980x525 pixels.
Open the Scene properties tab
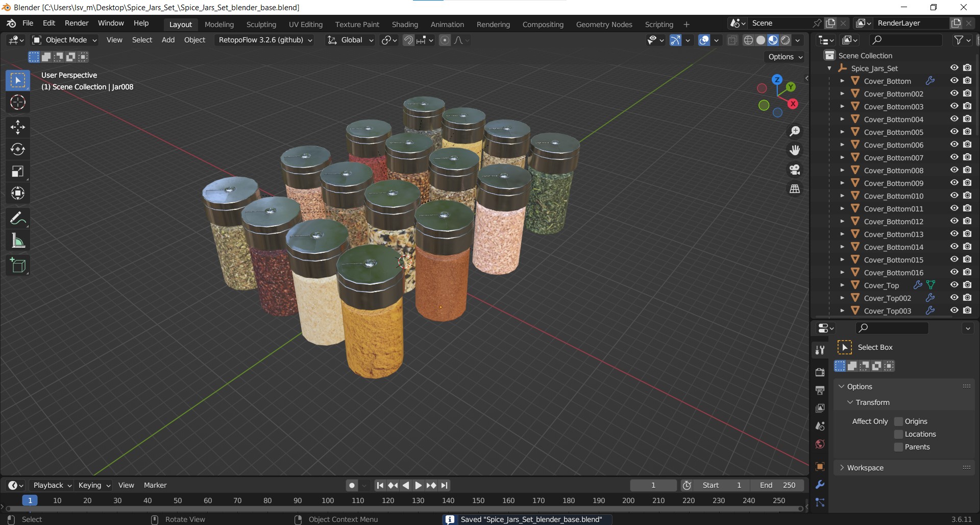coord(820,426)
